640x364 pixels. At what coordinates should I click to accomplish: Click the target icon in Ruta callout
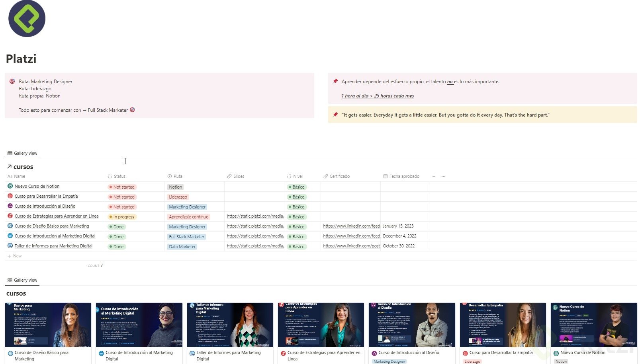(x=12, y=82)
